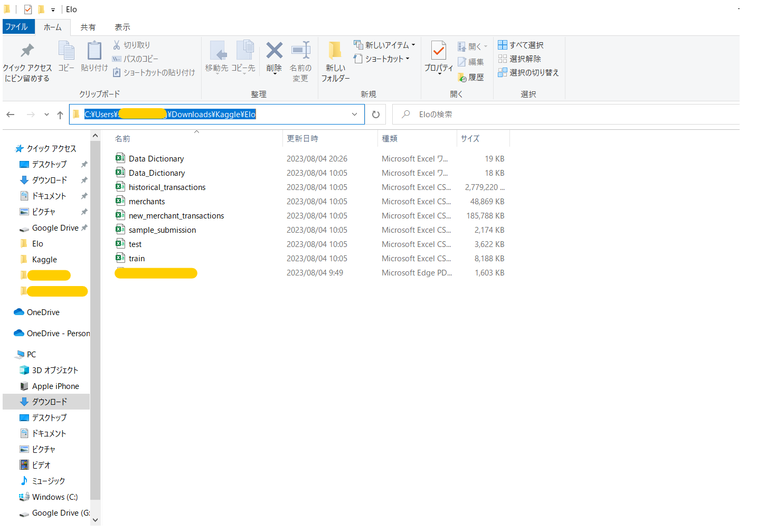The image size is (775, 532).
Task: Create a New Folder with the ribbon icon
Action: tap(335, 51)
